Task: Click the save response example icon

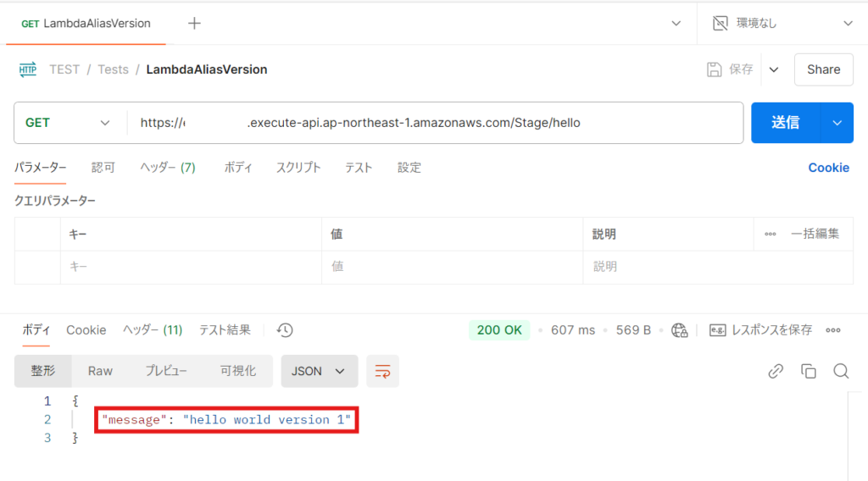Action: tap(717, 330)
